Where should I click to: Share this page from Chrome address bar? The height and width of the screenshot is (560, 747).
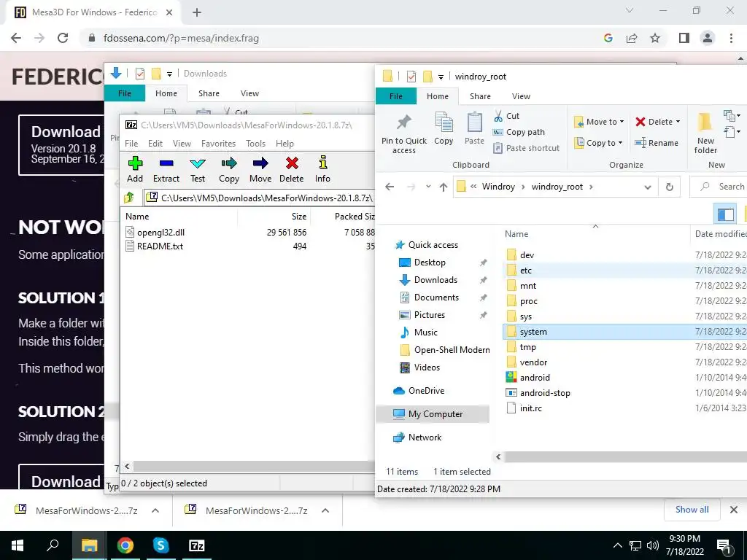pos(632,38)
